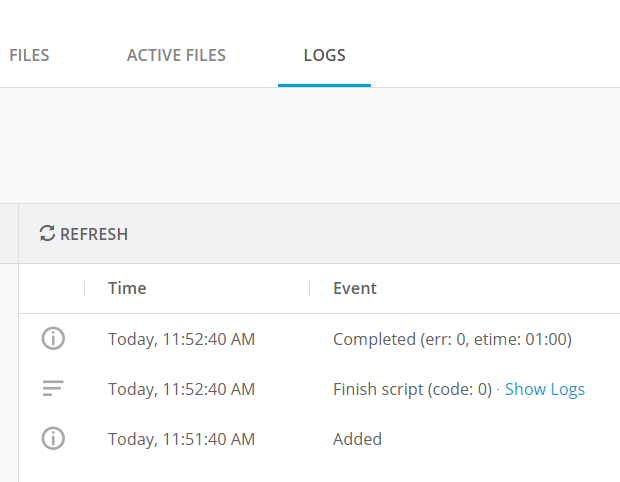
Task: Click the divider left of Time header
Action: [x=85, y=288]
